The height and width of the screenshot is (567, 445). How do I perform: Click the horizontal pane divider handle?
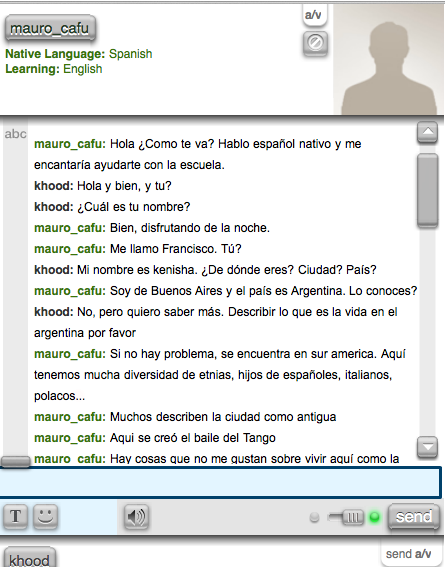point(16,462)
